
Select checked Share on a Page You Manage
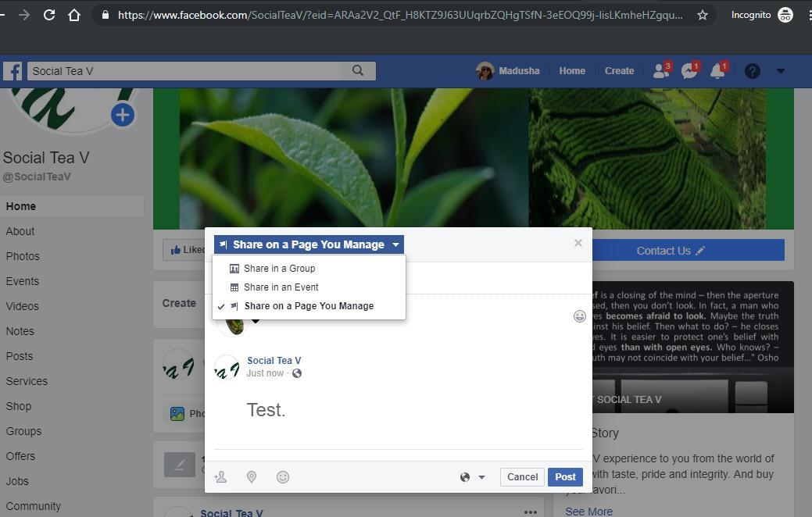tap(309, 306)
